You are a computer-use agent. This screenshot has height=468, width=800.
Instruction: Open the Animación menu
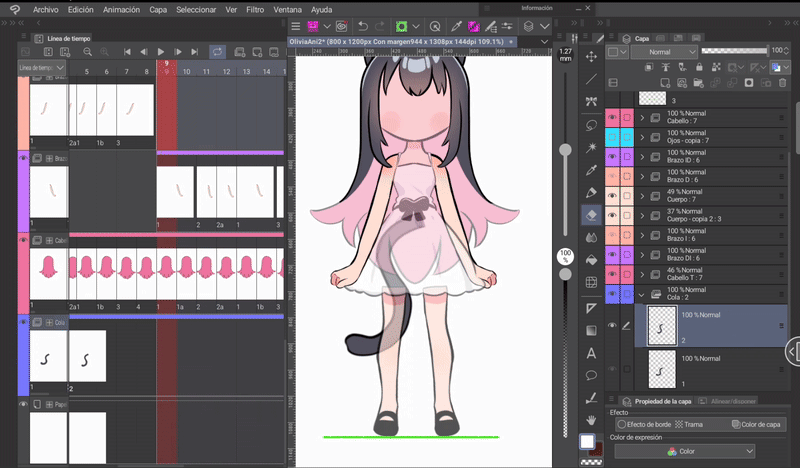click(121, 9)
